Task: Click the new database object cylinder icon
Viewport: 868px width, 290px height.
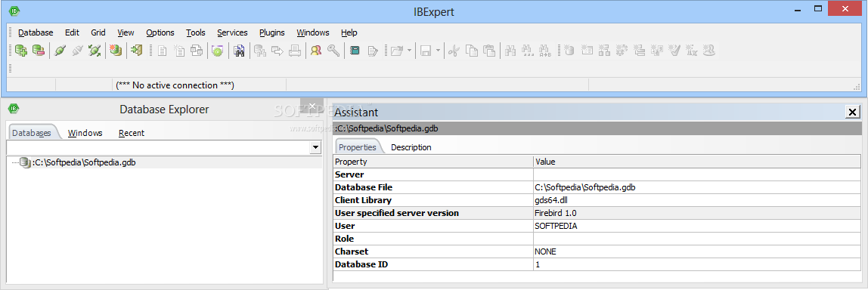Action: tap(569, 51)
